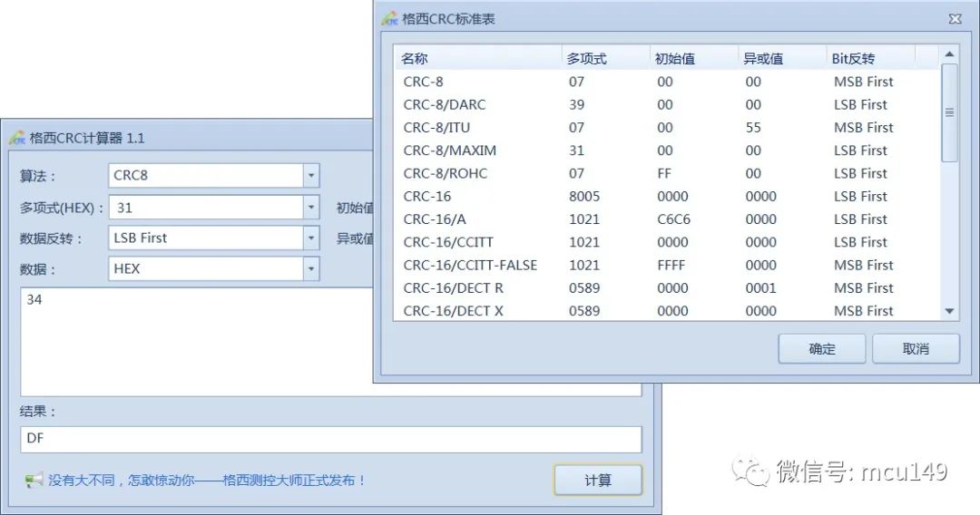The image size is (980, 515).
Task: Click the 初始值 column header
Action: [x=694, y=58]
